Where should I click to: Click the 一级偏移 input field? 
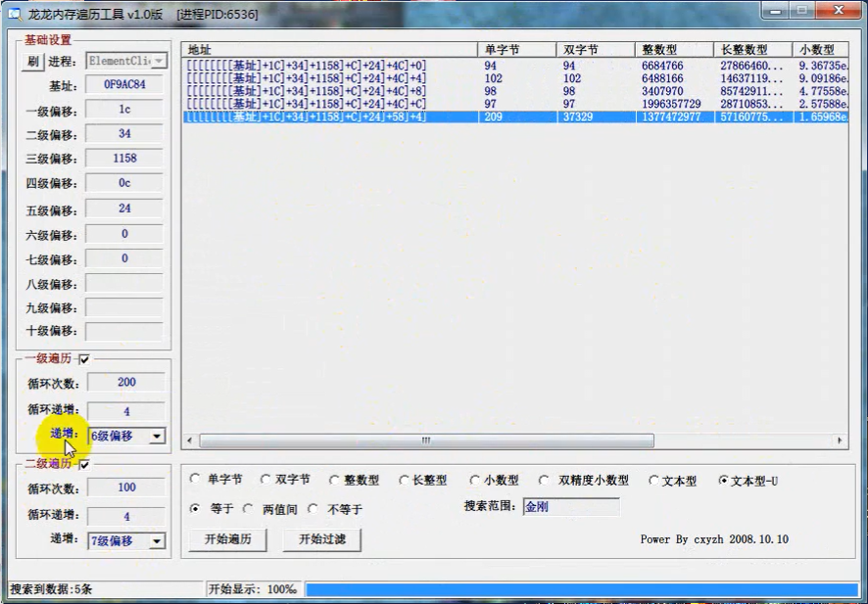(124, 110)
